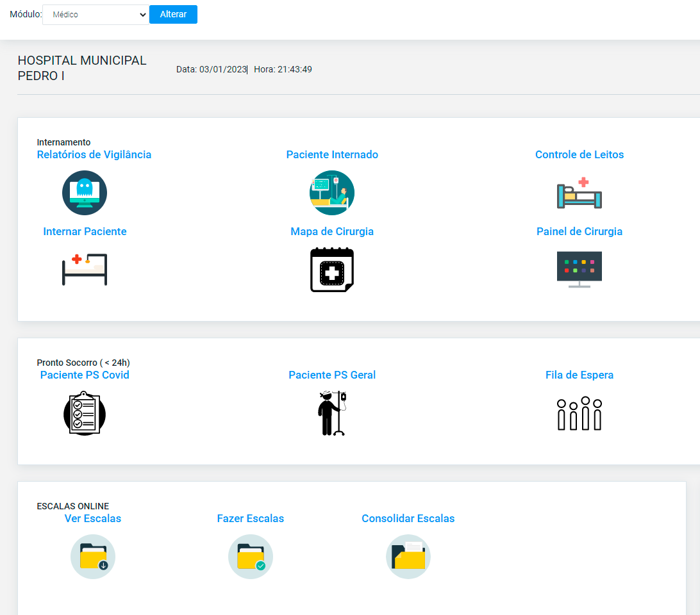Viewport: 700px width, 615px height.
Task: Open the Controle de Leitos text link
Action: click(x=579, y=154)
